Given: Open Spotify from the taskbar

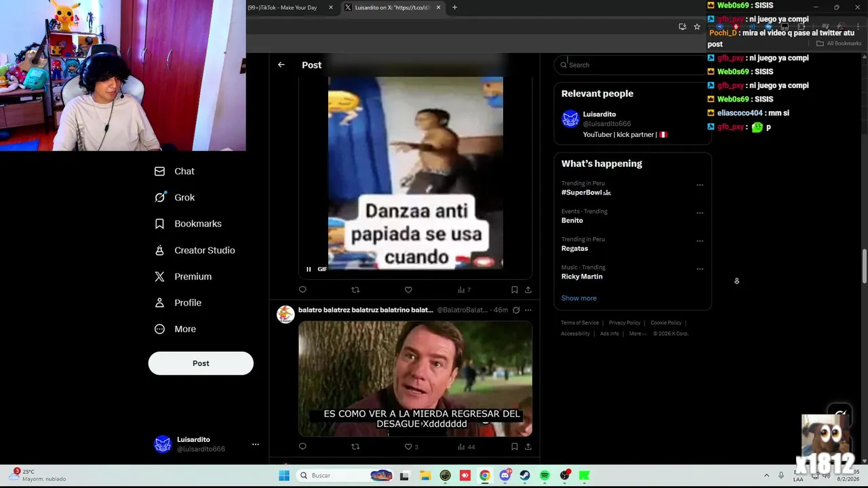Looking at the screenshot, I should [545, 476].
